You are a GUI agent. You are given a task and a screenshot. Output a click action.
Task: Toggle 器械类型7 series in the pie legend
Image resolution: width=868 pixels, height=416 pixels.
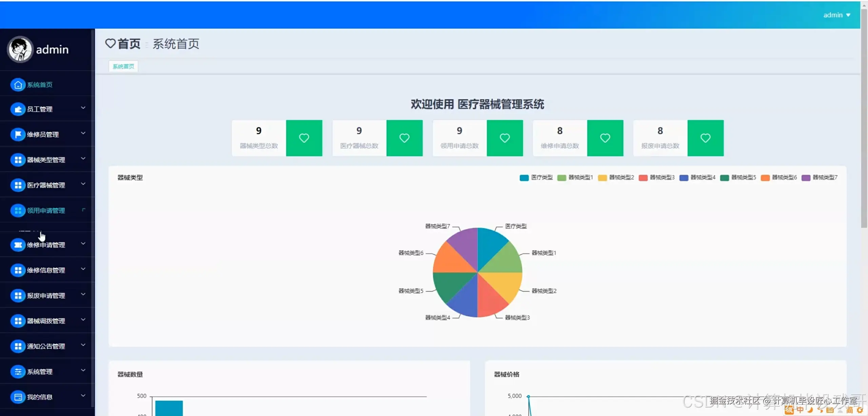(820, 177)
